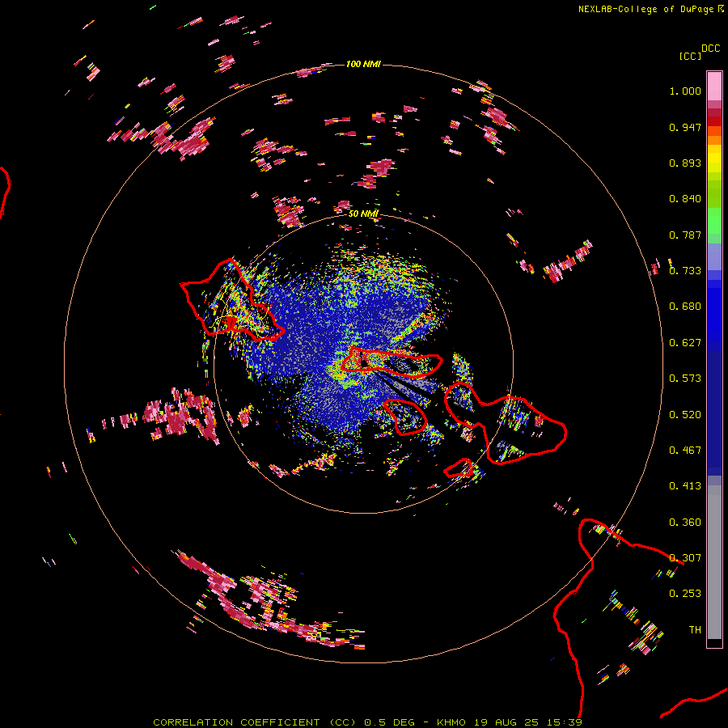This screenshot has width=728, height=728.
Task: Select the 0.467 scale value
Action: coord(685,451)
